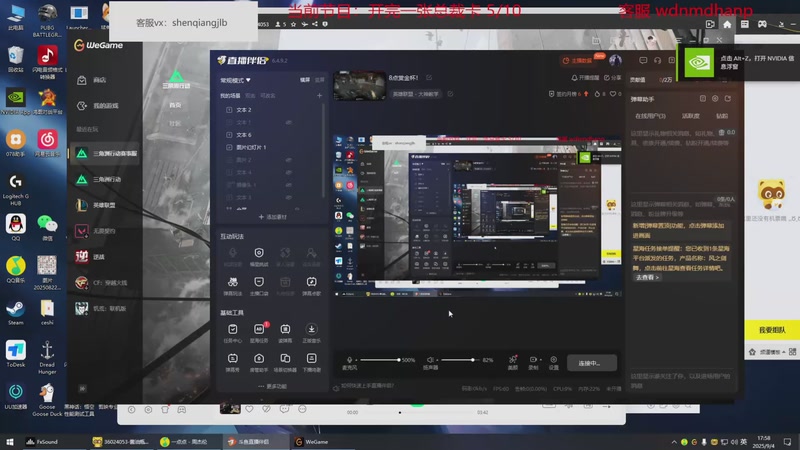This screenshot has width=800, height=450.
Task: Click the 连接中 start streaming button
Action: [x=591, y=363]
